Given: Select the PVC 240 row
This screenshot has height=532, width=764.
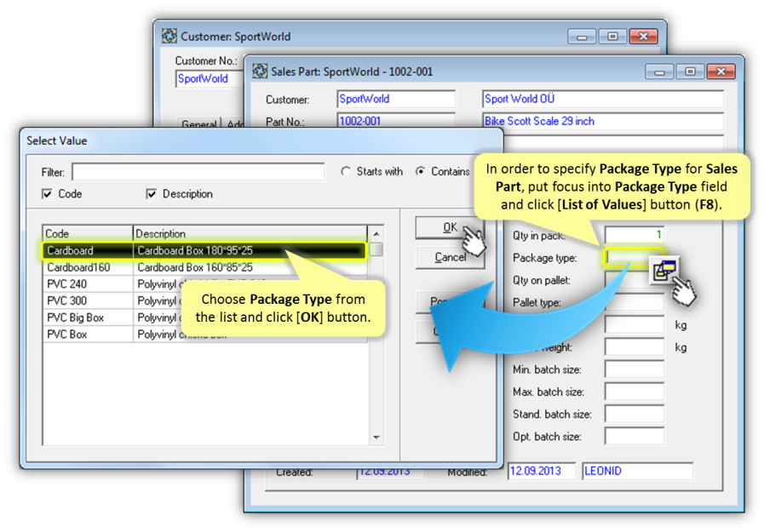Looking at the screenshot, I should 204,283.
